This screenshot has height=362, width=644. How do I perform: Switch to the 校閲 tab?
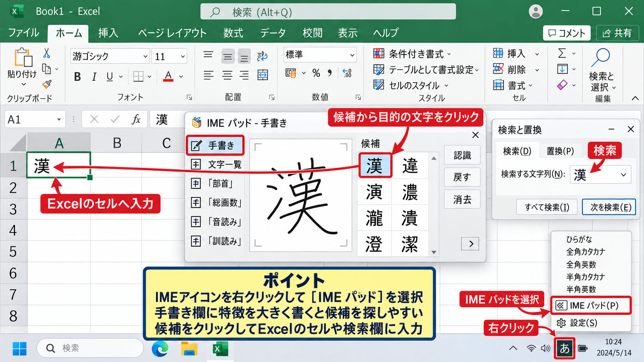312,33
